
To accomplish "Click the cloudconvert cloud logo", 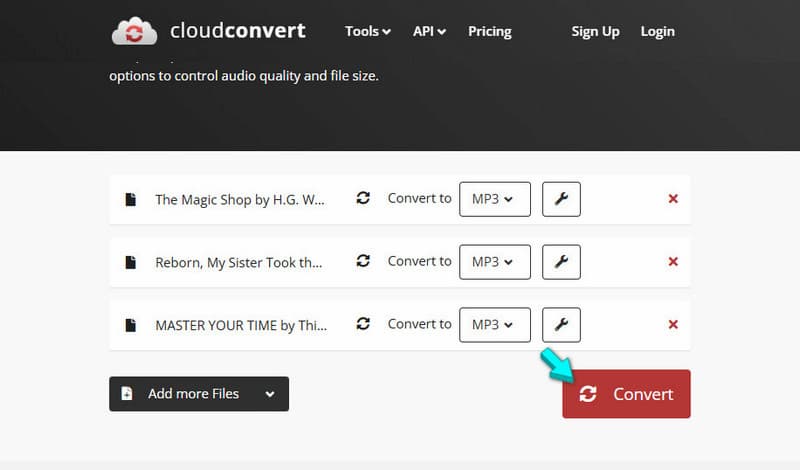I will (134, 31).
